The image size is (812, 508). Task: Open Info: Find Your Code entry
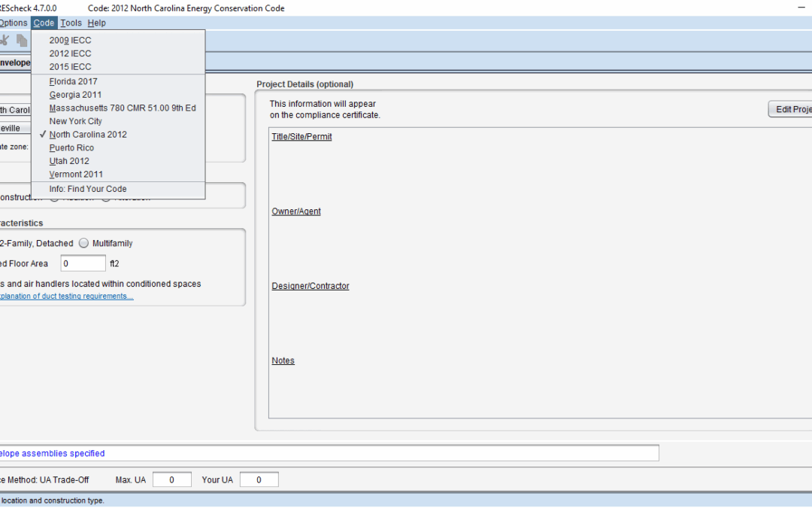point(87,189)
